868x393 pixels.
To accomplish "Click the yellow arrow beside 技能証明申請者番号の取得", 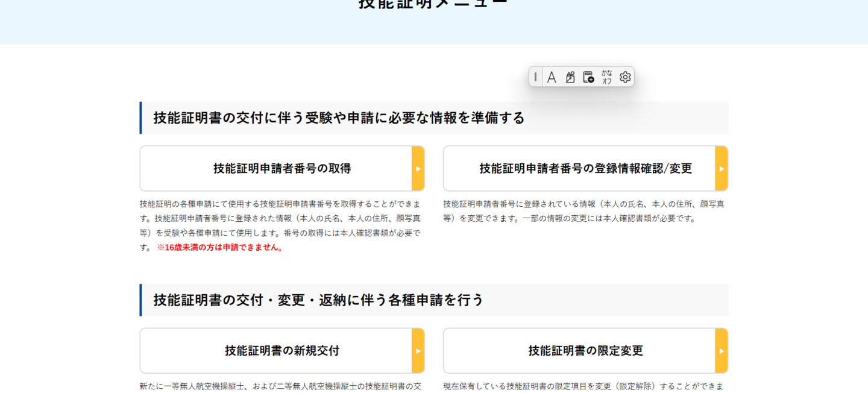I will click(x=418, y=169).
